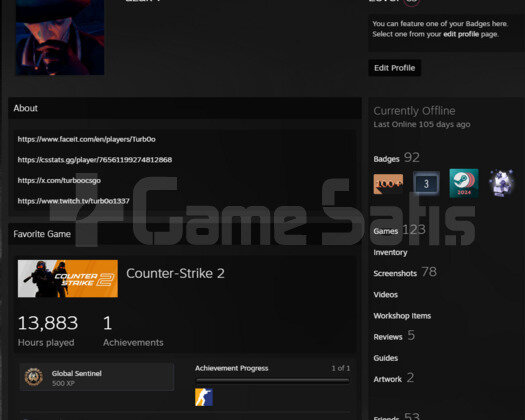Image resolution: width=525 pixels, height=420 pixels.
Task: Open the Global Sentinel badge icon
Action: click(34, 377)
